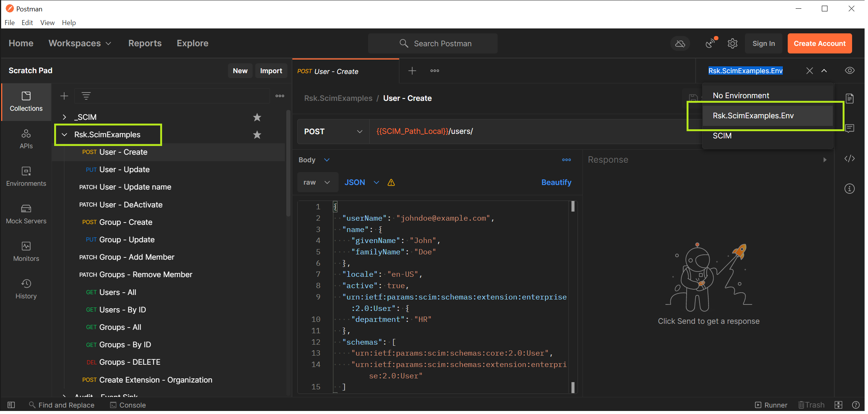Collapse the environment dropdown list

point(824,71)
